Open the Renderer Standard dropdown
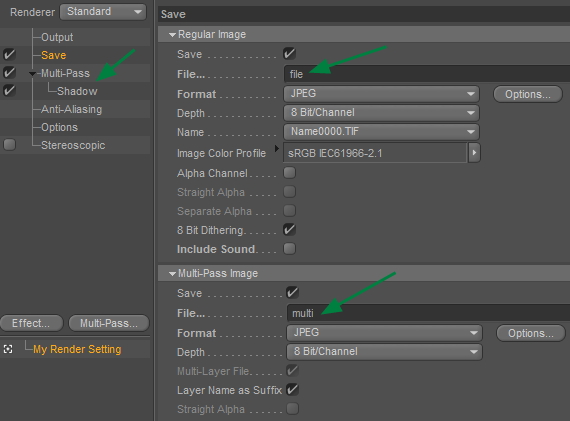The width and height of the screenshot is (570, 421). coord(103,12)
